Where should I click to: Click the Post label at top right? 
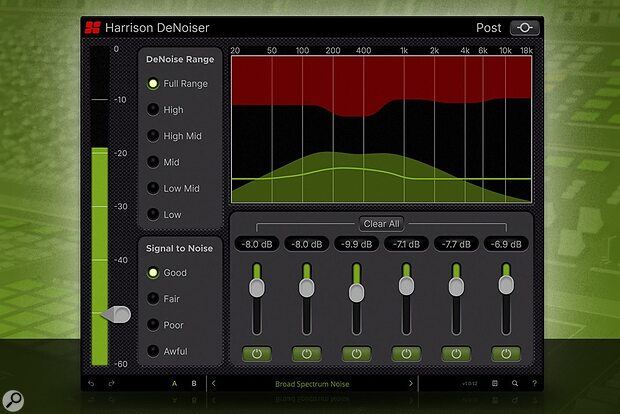pos(488,28)
